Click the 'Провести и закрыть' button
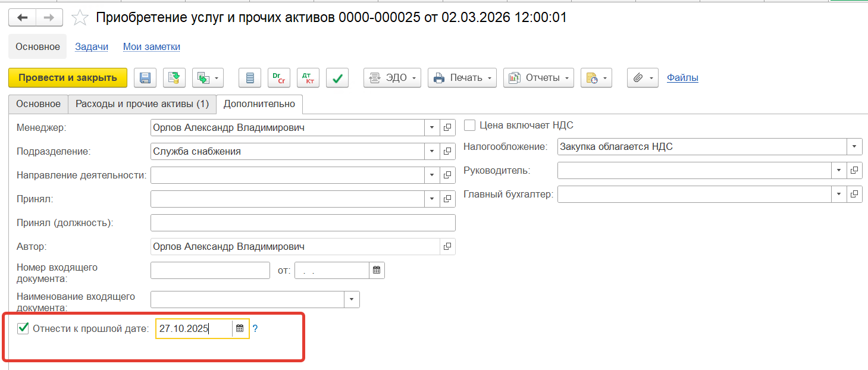This screenshot has height=370, width=868. tap(68, 78)
